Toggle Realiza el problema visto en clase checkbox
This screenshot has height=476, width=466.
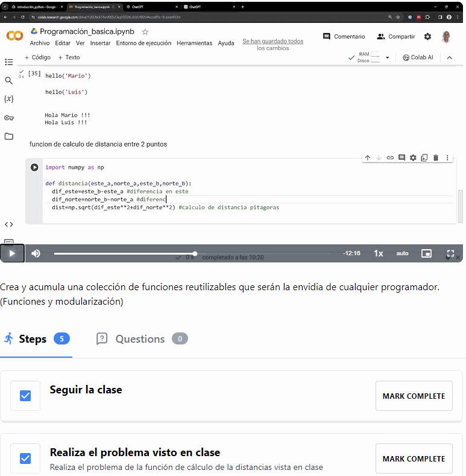25,459
